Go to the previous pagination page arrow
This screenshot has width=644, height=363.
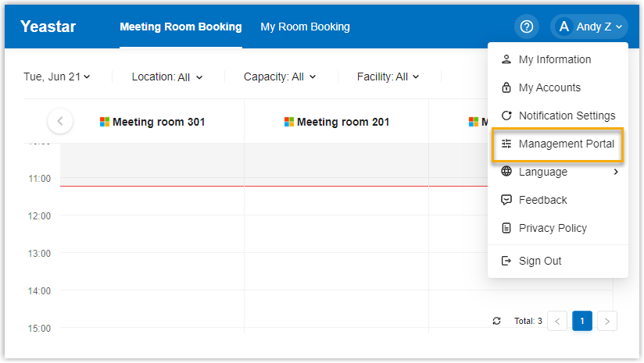[x=557, y=321]
